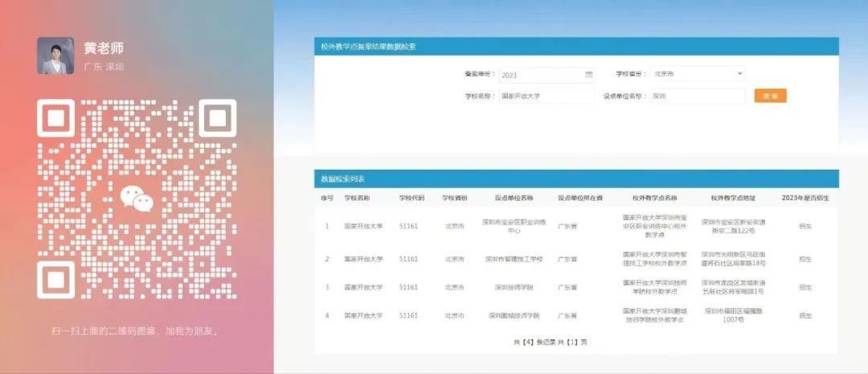Click the 技工学校 unit cell in row 2
868x374 pixels.
click(514, 259)
